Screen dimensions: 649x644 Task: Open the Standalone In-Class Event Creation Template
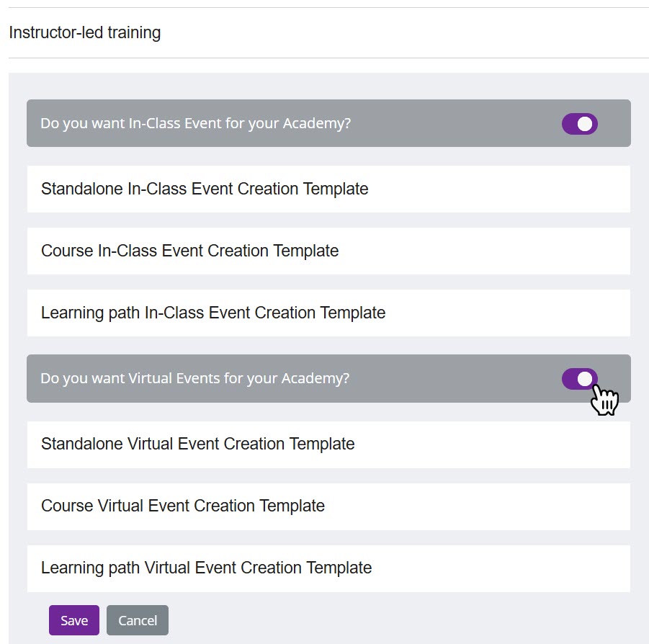pos(205,189)
